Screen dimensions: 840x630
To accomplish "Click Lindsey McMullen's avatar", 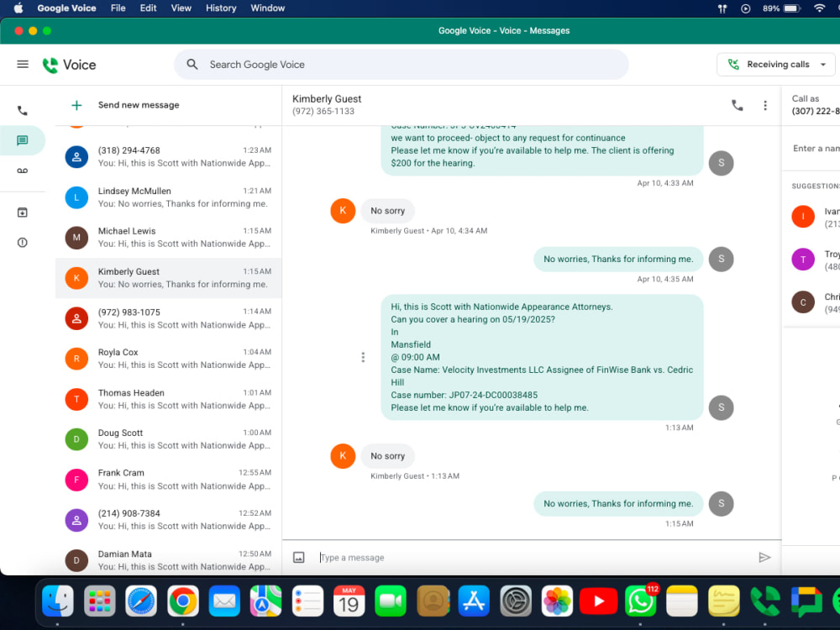I will [x=76, y=197].
